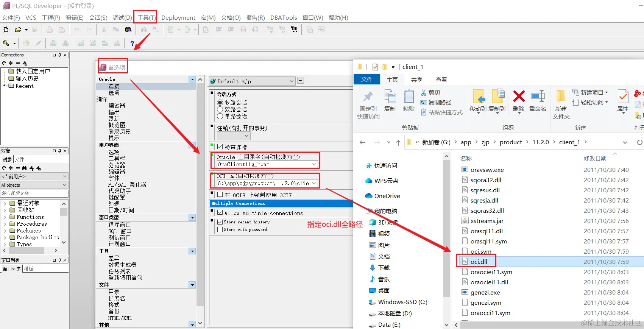Screen dimensions: 644x329
Task: Open the OCI library path dropdown
Action: [314, 183]
